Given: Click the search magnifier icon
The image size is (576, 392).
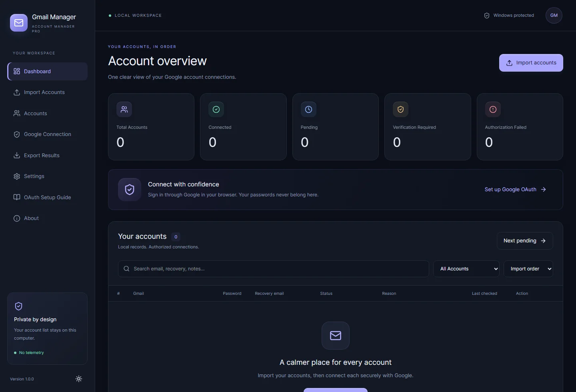Looking at the screenshot, I should point(126,269).
